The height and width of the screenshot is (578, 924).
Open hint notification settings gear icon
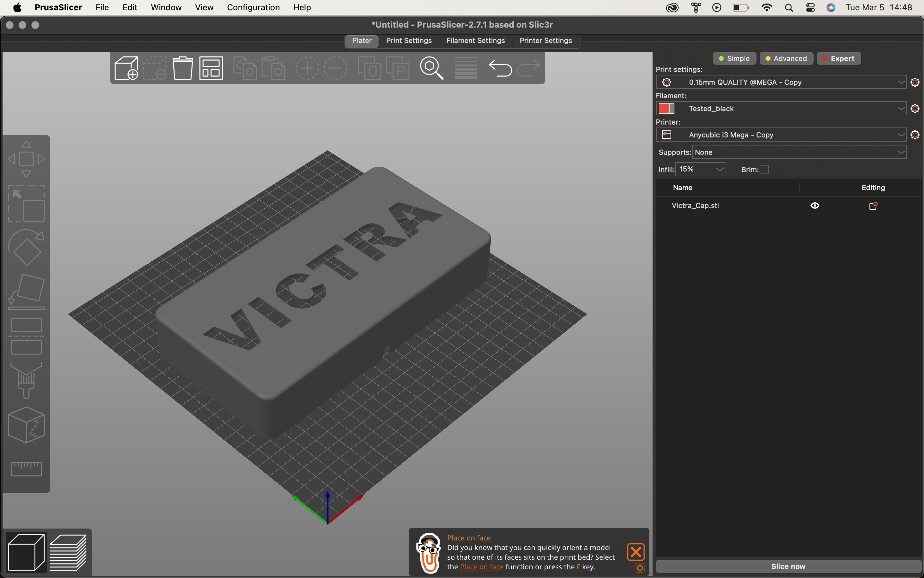(640, 568)
